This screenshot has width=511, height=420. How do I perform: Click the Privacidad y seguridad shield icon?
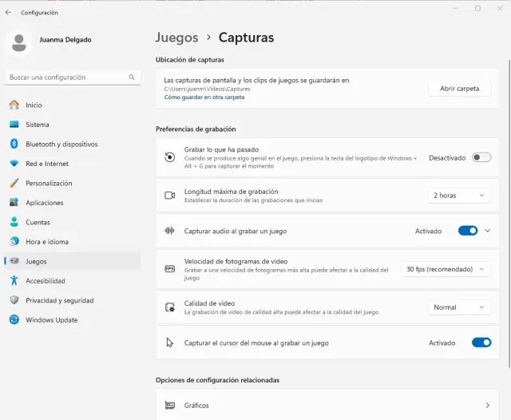click(x=14, y=300)
